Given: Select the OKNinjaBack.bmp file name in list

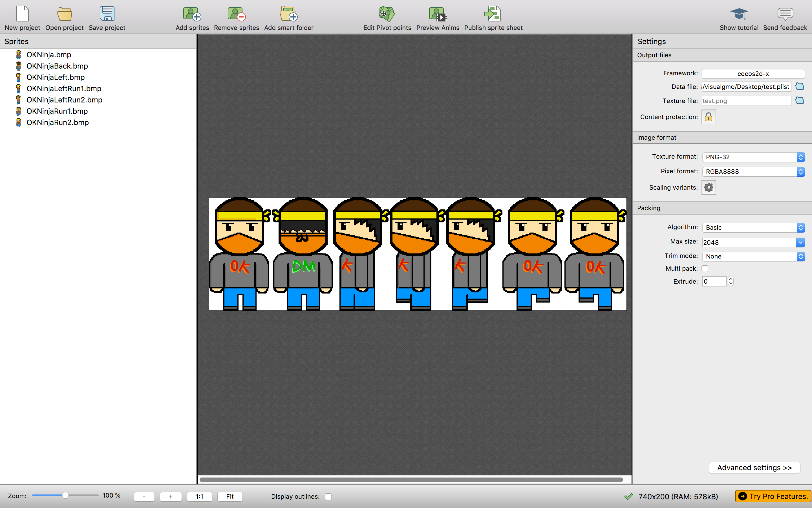Looking at the screenshot, I should point(57,66).
